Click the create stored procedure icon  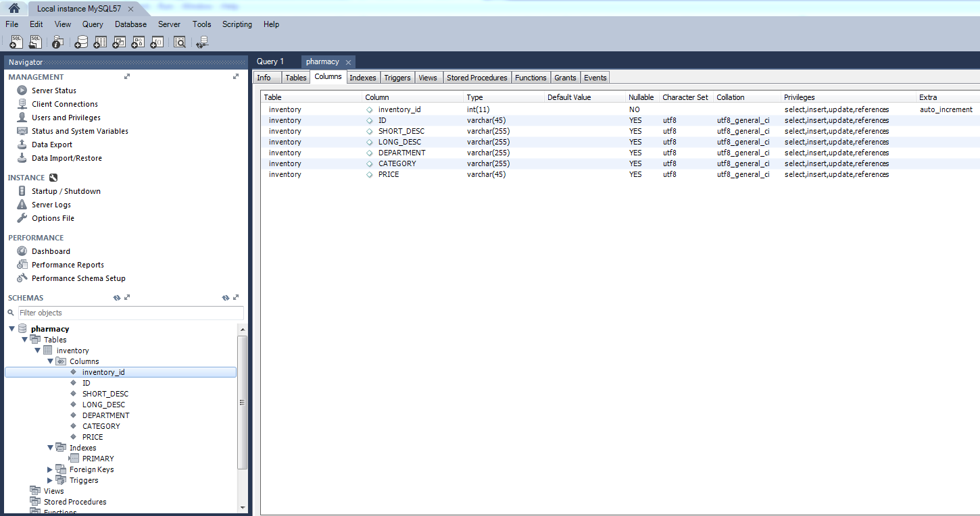coord(138,42)
